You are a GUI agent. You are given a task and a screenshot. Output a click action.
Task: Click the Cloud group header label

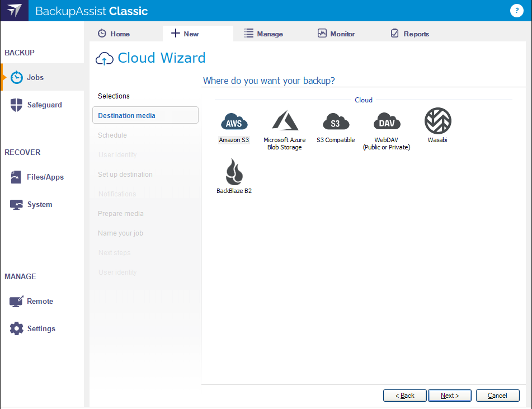[x=364, y=100]
